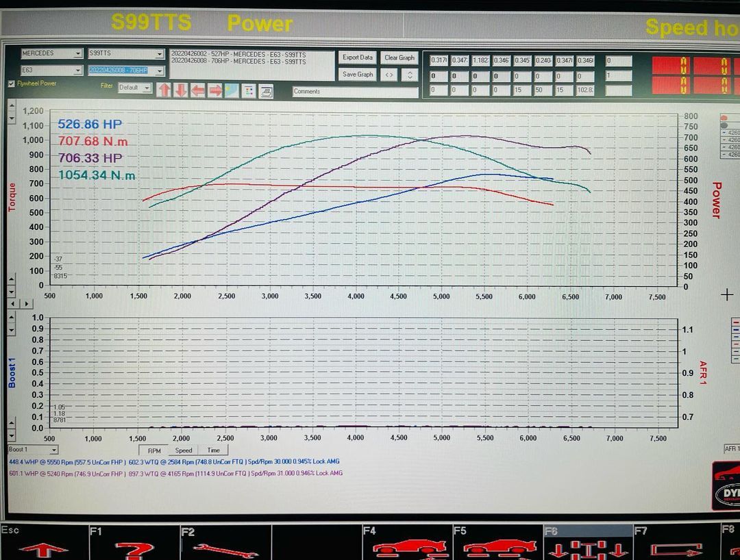The height and width of the screenshot is (560, 740).
Task: Click the 601.1 WHP @ 5240 Rpm summary line
Action: click(x=175, y=473)
